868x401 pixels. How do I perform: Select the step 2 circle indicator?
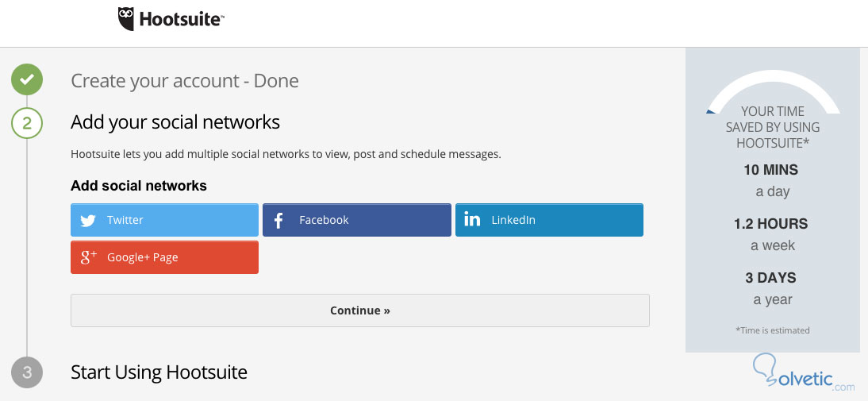tap(27, 123)
